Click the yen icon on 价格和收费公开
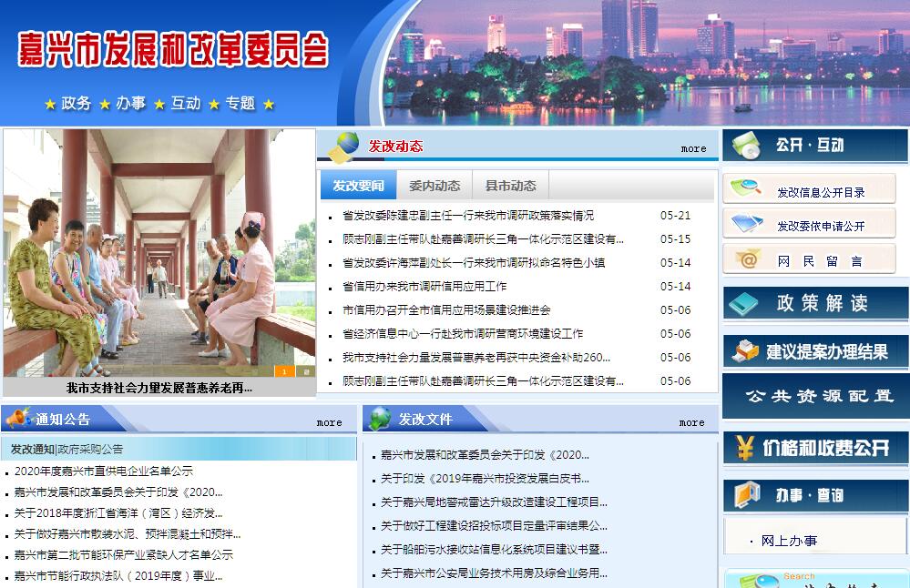Image resolution: width=910 pixels, height=588 pixels. click(745, 448)
